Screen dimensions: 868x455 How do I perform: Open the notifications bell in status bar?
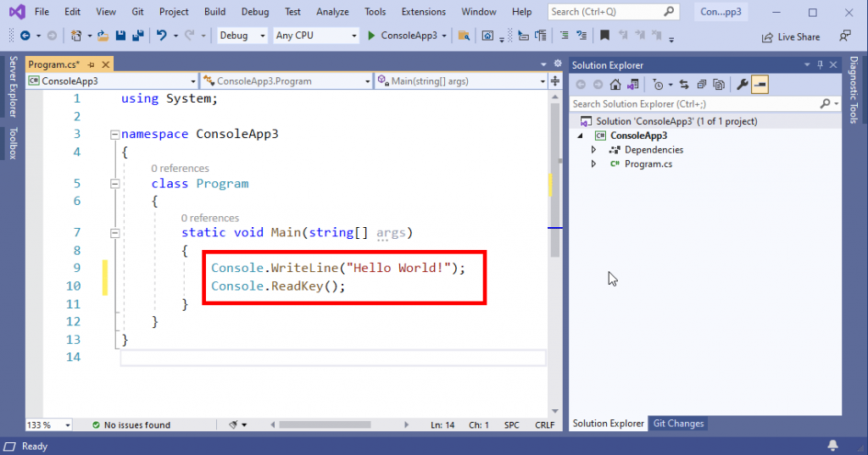coord(833,446)
